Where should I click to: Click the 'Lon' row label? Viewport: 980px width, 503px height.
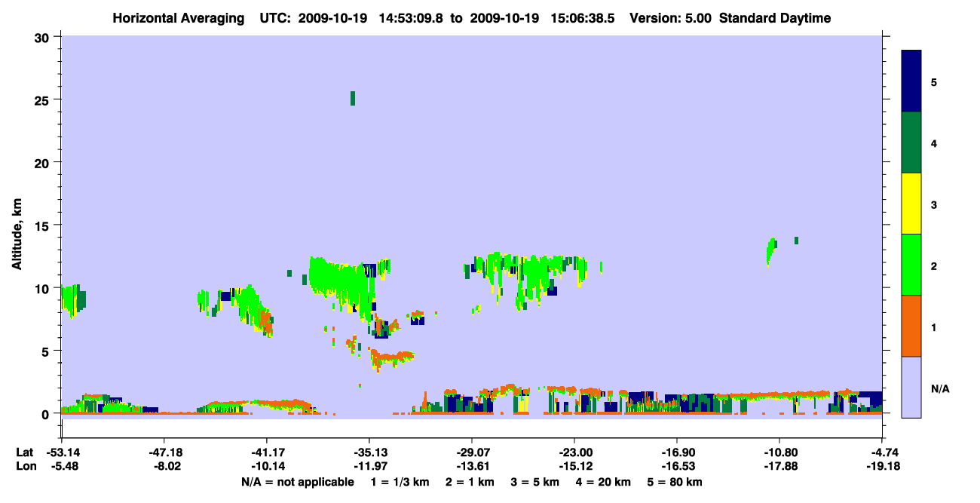(26, 466)
